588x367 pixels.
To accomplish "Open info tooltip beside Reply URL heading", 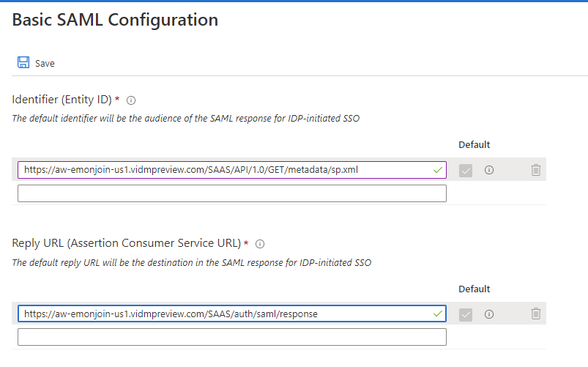I will pos(260,244).
